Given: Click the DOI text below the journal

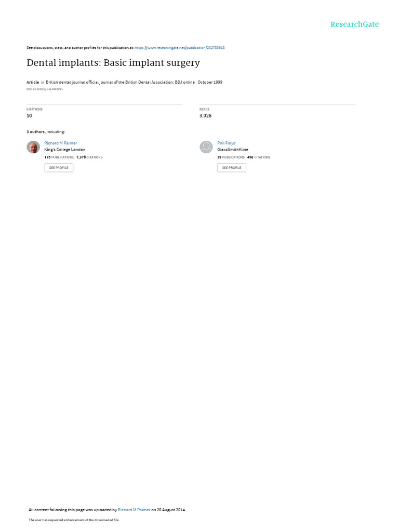Looking at the screenshot, I should coord(45,89).
